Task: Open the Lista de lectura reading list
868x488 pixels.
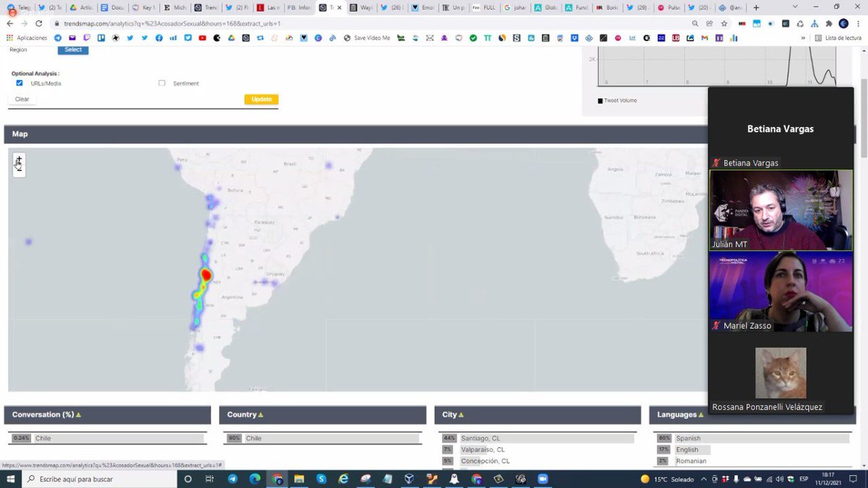Action: [x=838, y=38]
